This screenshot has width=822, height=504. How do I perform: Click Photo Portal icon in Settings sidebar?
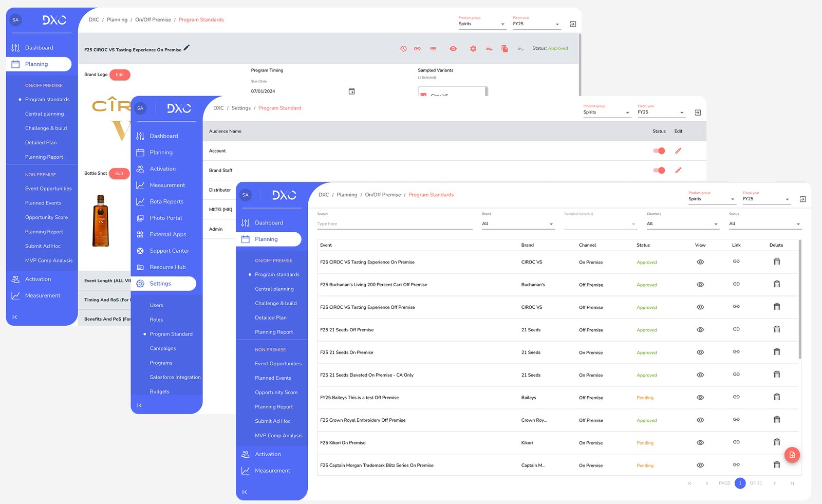coord(140,218)
